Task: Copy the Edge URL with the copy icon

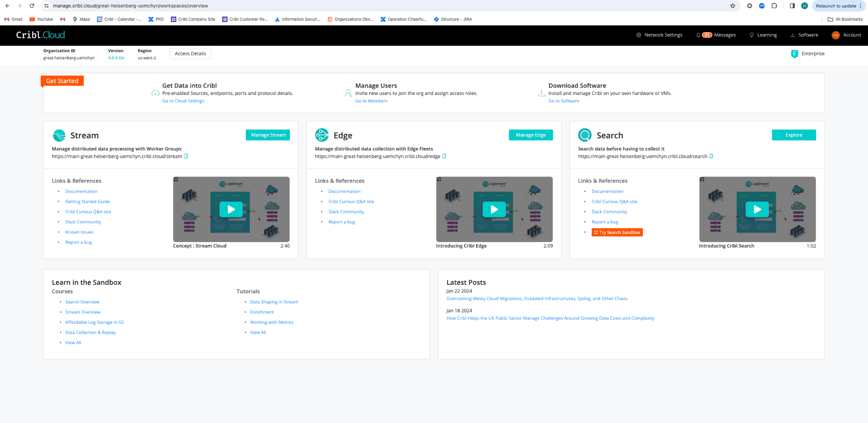Action: coord(444,156)
